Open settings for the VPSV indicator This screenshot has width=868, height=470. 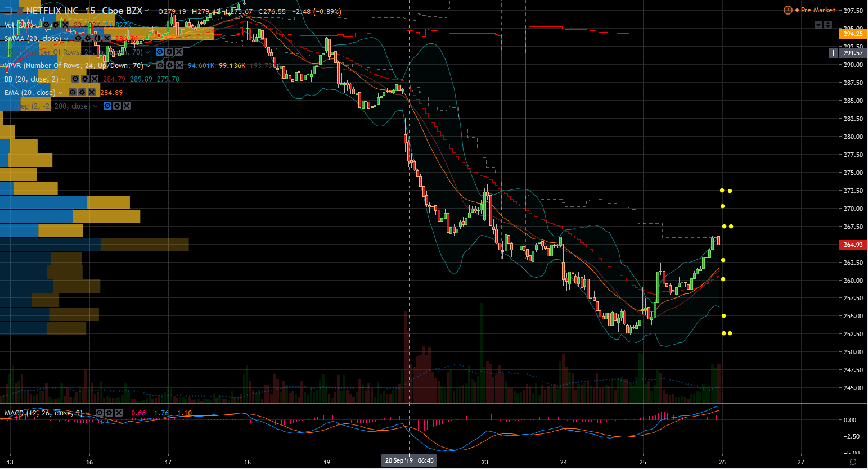tap(169, 52)
